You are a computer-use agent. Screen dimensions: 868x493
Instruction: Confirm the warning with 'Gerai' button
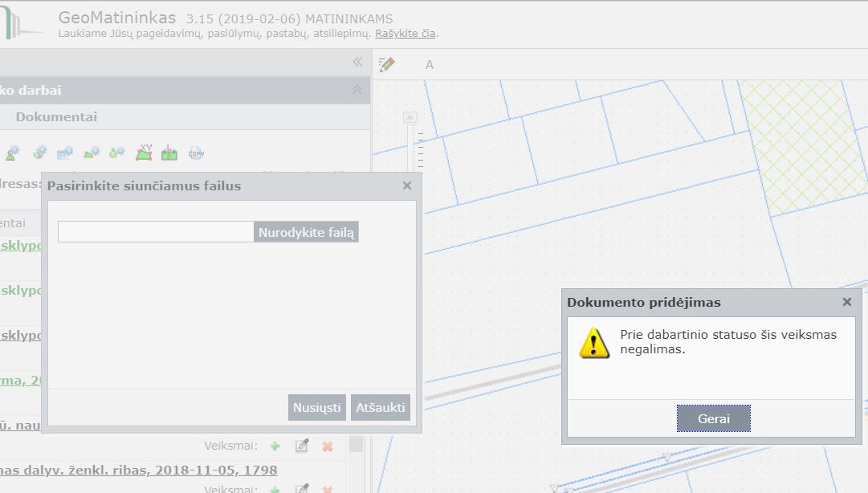click(714, 418)
